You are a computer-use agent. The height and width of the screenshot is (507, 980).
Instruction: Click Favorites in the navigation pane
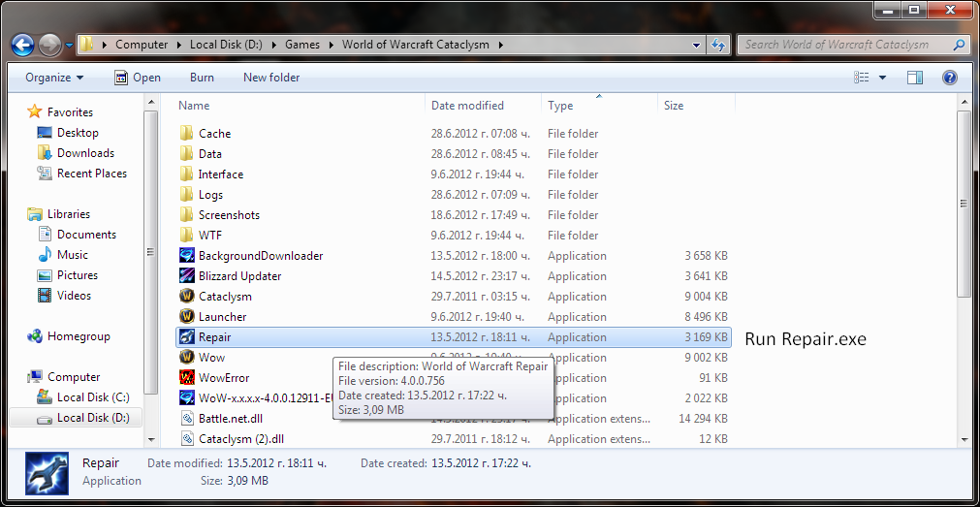(70, 112)
